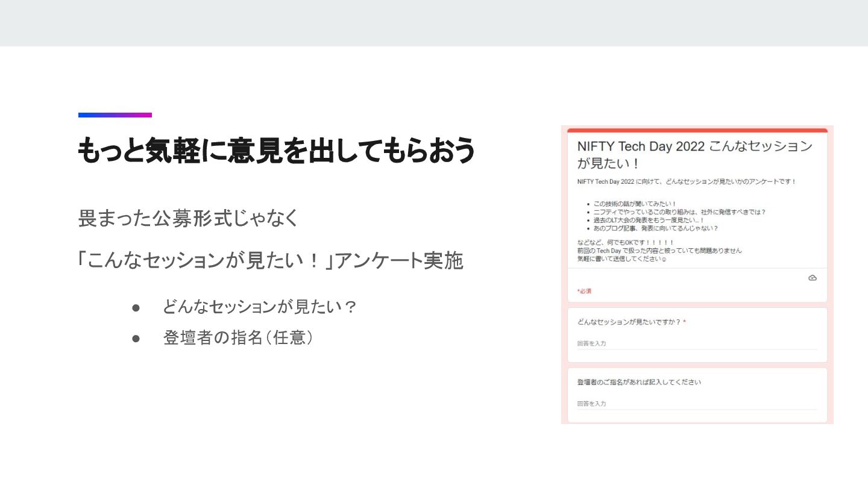Click the heading 'もっと気軽に意見を出してもらおう'
Viewport: 868px width, 488px height.
[x=277, y=150]
